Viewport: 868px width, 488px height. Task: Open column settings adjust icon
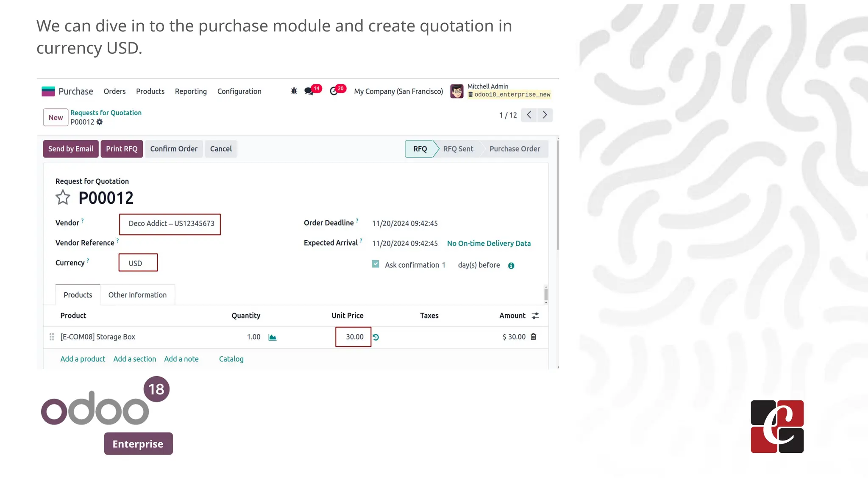(x=535, y=316)
